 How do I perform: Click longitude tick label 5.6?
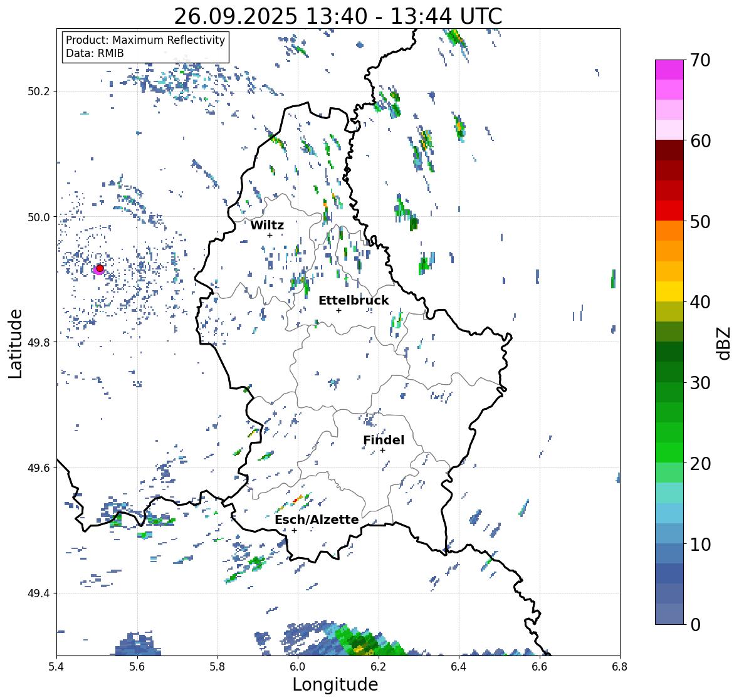tap(137, 667)
